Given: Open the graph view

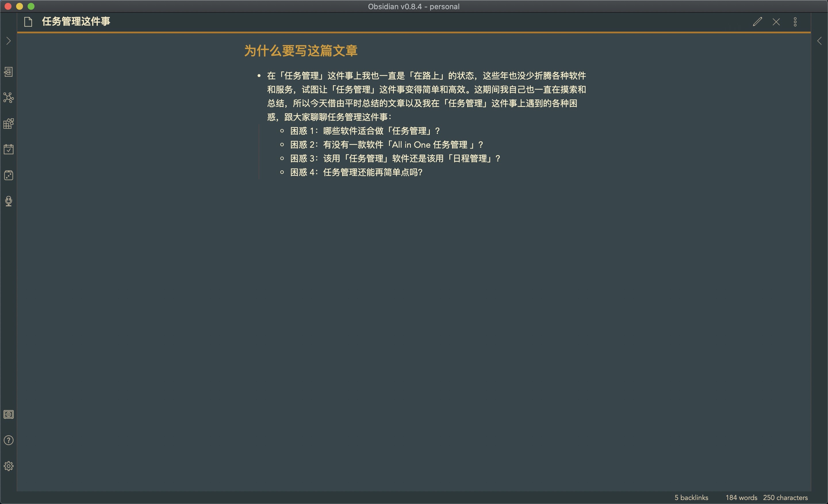Looking at the screenshot, I should (x=8, y=98).
